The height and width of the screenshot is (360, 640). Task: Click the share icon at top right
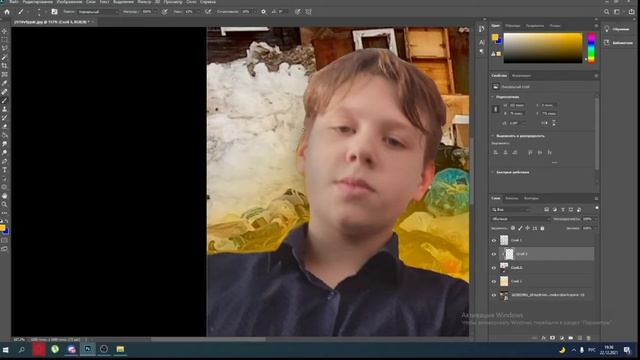[x=631, y=12]
